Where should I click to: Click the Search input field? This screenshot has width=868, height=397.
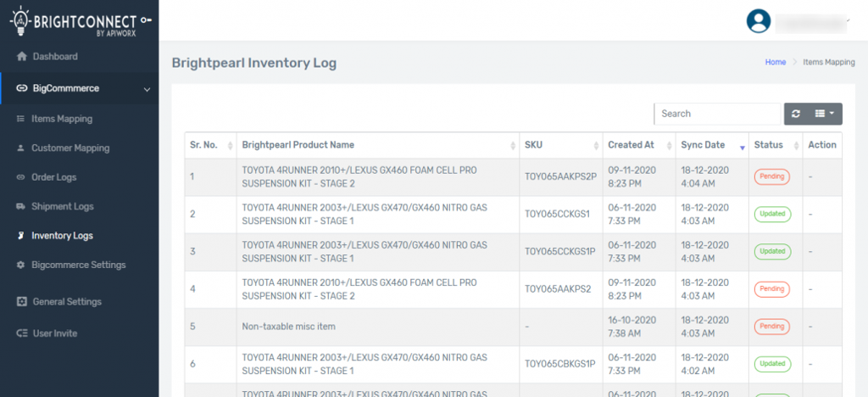coord(717,114)
